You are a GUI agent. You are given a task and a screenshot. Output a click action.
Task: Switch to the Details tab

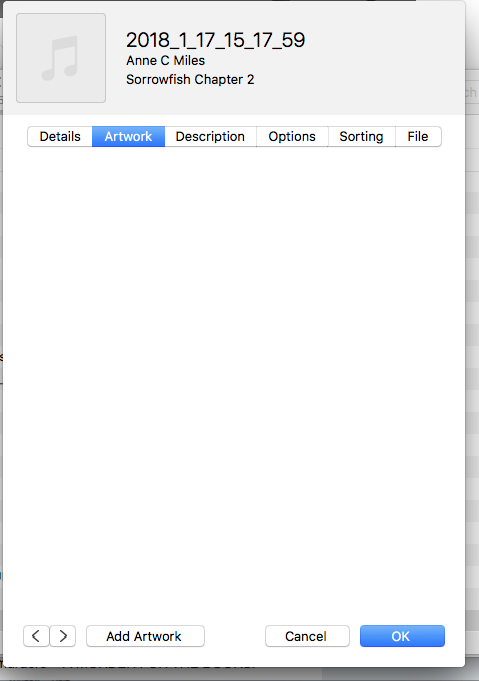[x=60, y=136]
